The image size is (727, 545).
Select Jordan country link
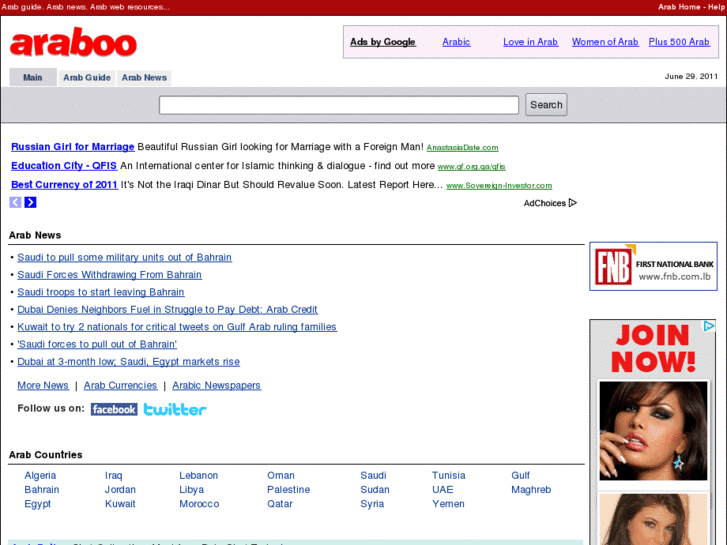click(x=120, y=490)
